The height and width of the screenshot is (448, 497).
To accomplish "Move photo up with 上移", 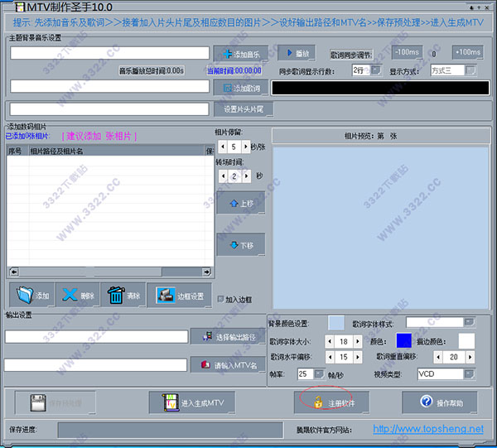I will point(241,203).
